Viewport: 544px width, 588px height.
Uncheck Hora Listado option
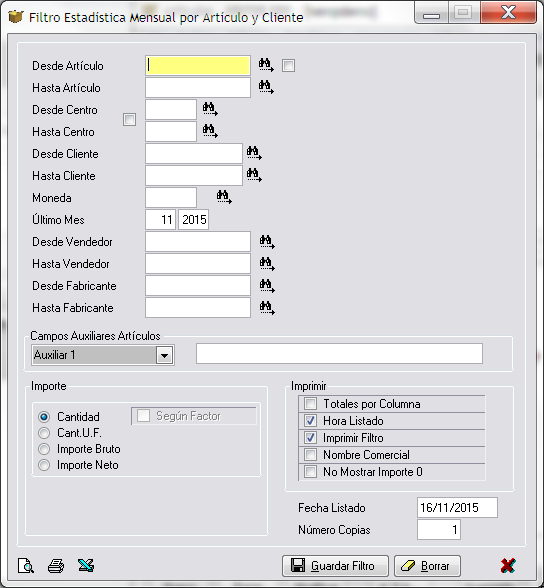[x=310, y=421]
